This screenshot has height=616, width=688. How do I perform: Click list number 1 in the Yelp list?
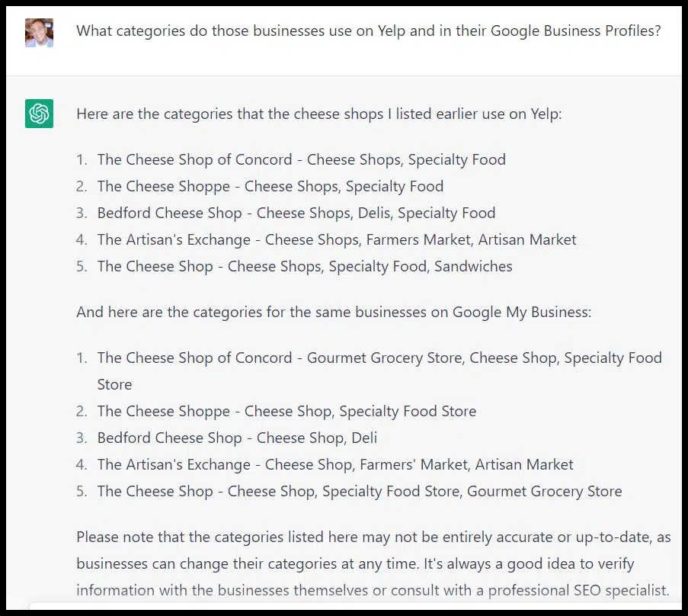pos(82,160)
